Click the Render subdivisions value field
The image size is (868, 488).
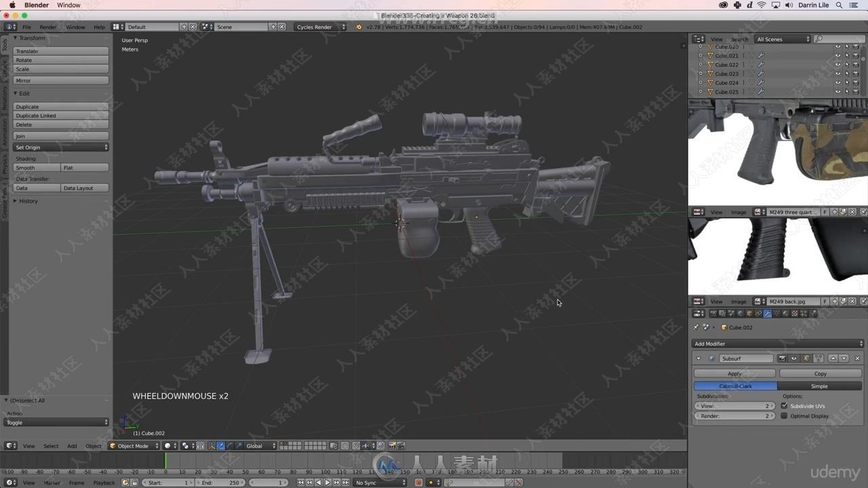tap(734, 416)
